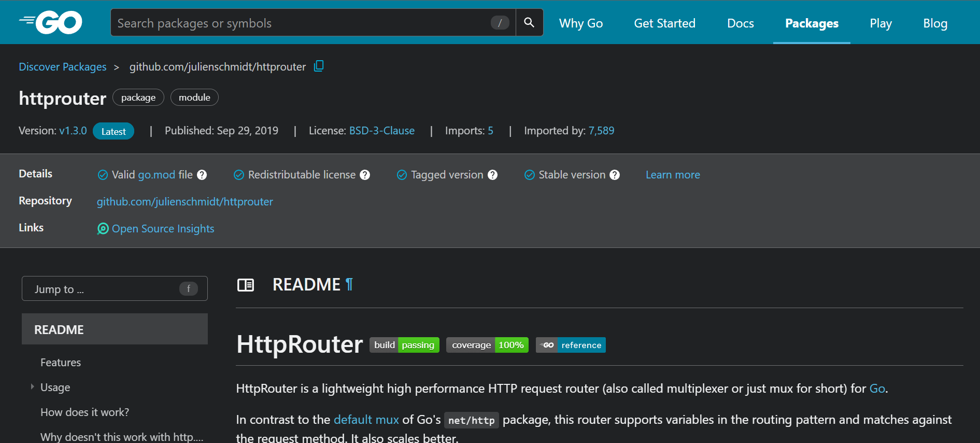Click the build passing badge
Image resolution: width=980 pixels, height=443 pixels.
[404, 345]
